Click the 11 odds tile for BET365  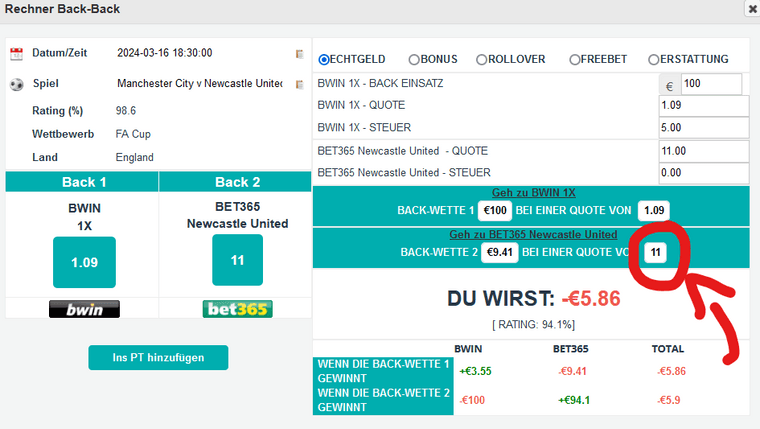coord(238,260)
